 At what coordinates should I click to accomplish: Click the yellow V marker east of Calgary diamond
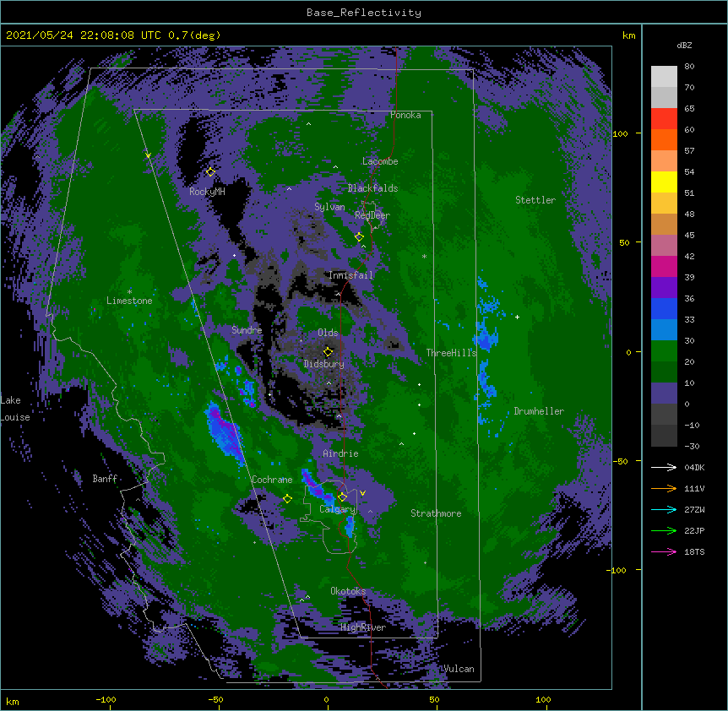coord(362,493)
